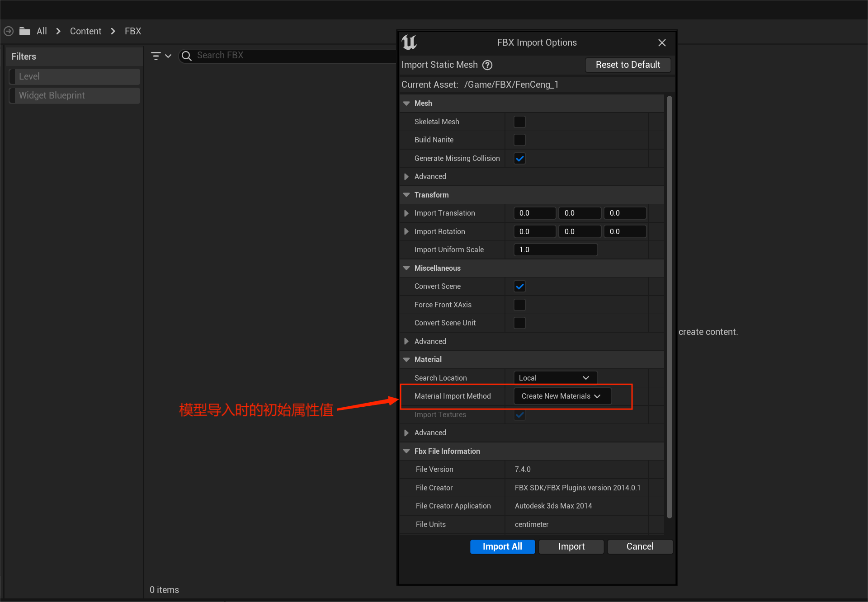This screenshot has height=602, width=868.
Task: Open Material Import Method dropdown
Action: pyautogui.click(x=563, y=396)
